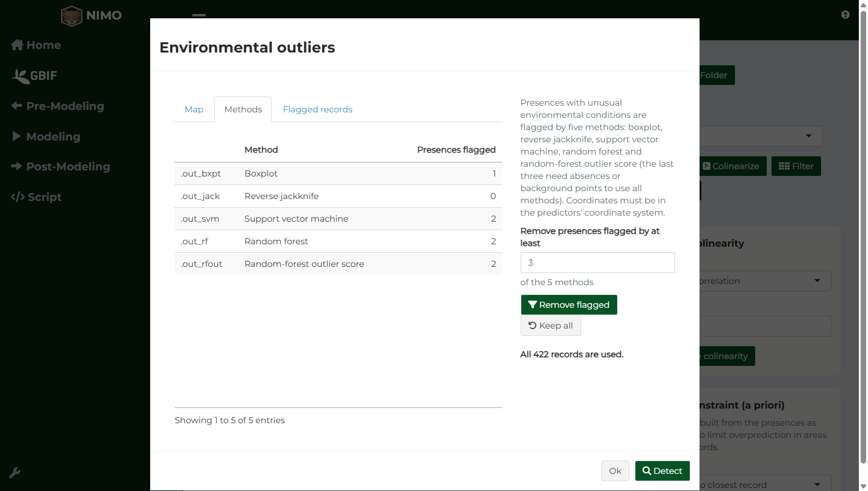Click the NIMO logo
The height and width of the screenshot is (491, 868).
92,16
